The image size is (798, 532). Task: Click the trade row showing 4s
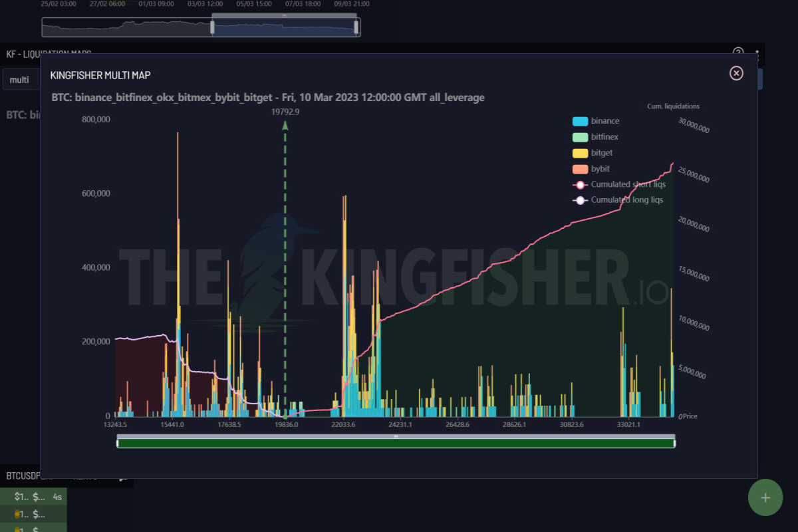[33, 497]
